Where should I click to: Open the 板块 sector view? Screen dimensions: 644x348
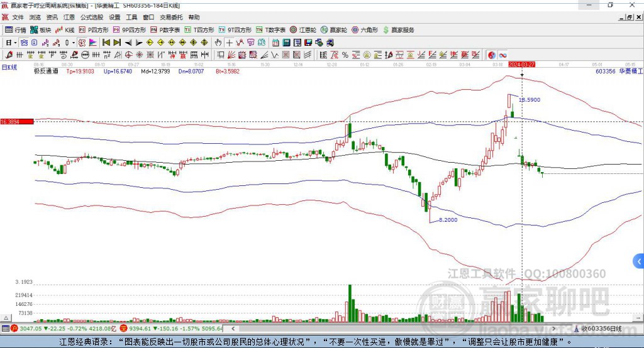tap(41, 30)
